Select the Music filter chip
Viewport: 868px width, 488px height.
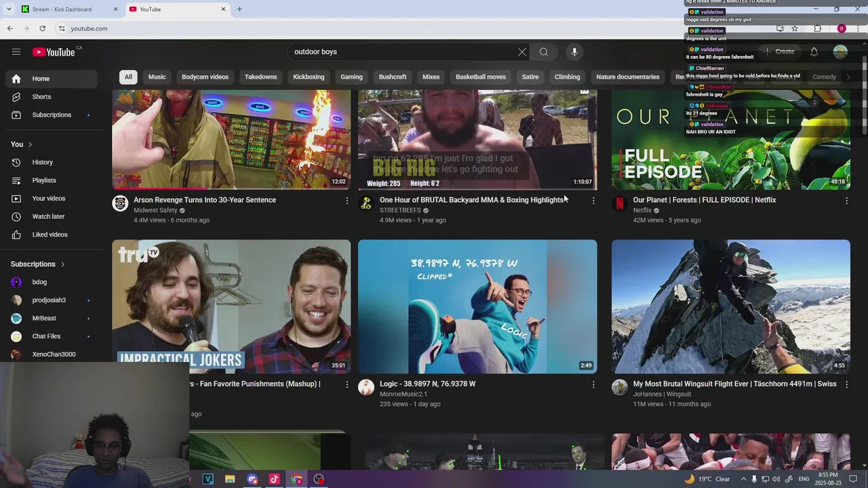pyautogui.click(x=157, y=77)
